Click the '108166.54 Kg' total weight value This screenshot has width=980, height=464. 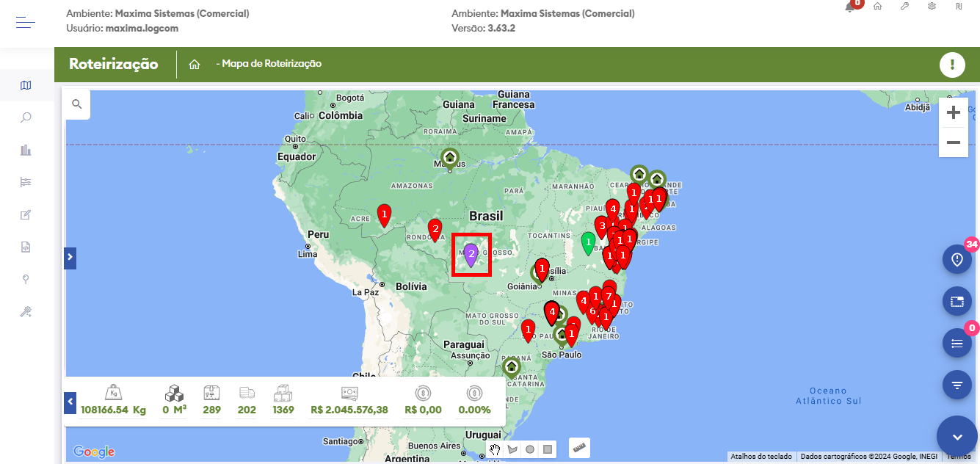tap(113, 410)
